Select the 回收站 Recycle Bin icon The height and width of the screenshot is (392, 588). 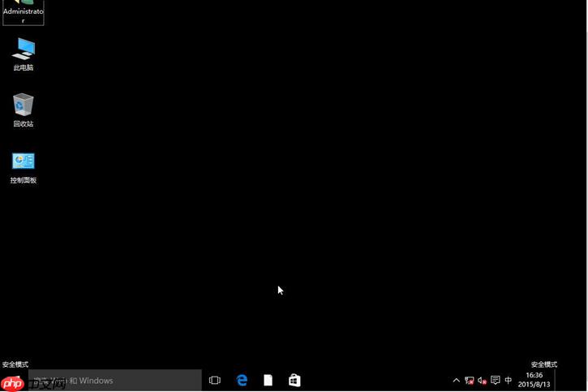pos(24,105)
